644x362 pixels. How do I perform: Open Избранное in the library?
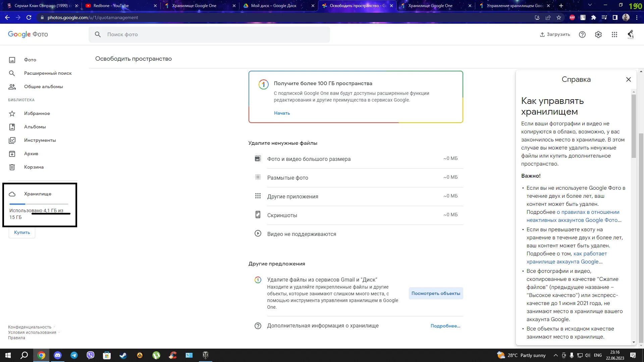[37, 113]
